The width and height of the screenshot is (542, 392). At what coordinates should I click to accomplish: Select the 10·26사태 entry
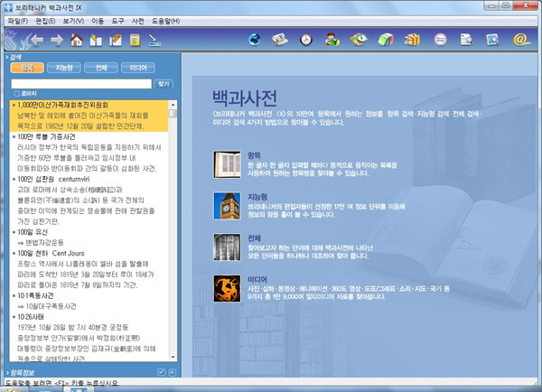click(x=31, y=317)
